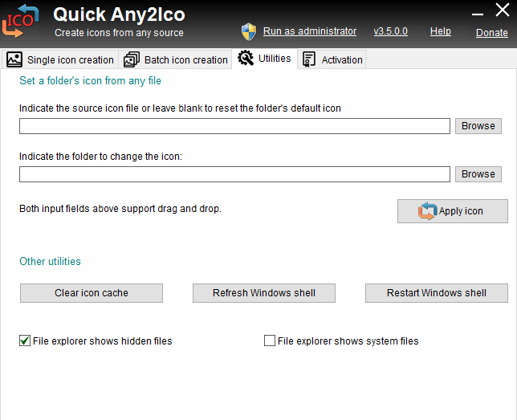
Task: Click the Batch icon creation stacked images icon
Action: 132,59
